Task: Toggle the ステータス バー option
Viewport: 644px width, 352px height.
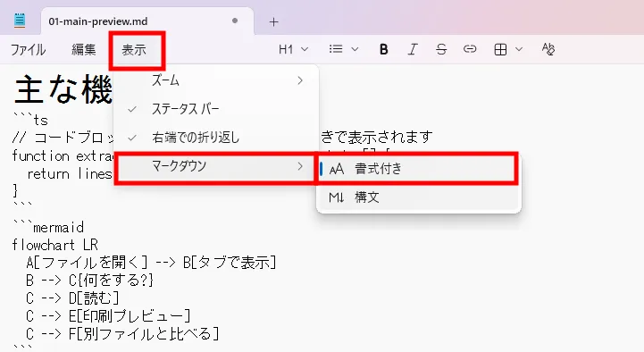Action: [x=216, y=109]
